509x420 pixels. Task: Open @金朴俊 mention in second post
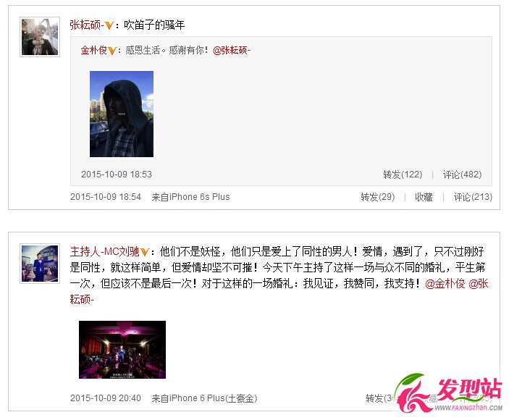coord(445,284)
